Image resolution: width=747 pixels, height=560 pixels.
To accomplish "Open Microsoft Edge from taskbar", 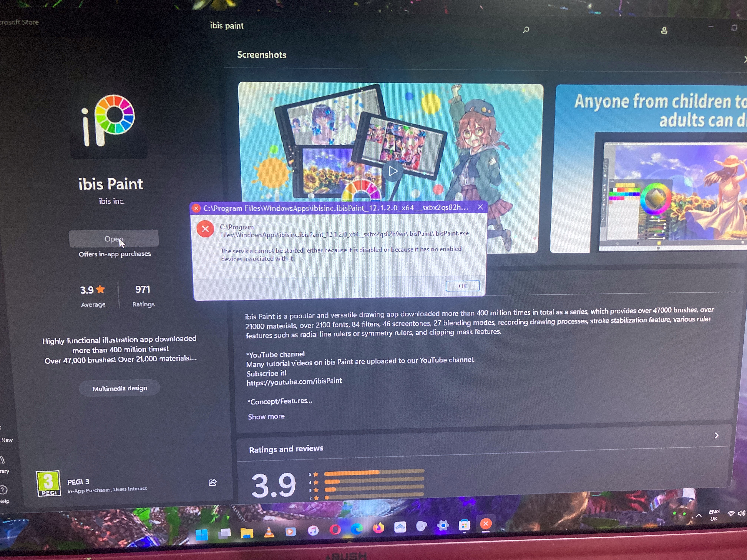I will (357, 529).
